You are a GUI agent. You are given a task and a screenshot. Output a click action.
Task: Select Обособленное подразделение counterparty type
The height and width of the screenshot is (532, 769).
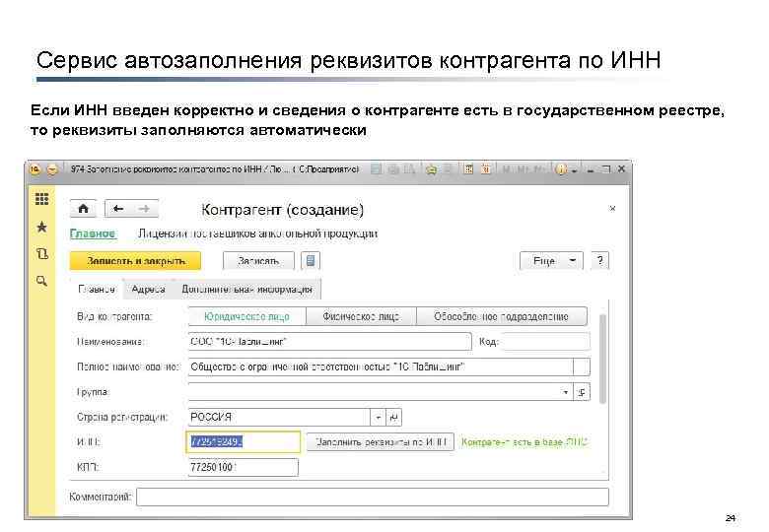[501, 316]
